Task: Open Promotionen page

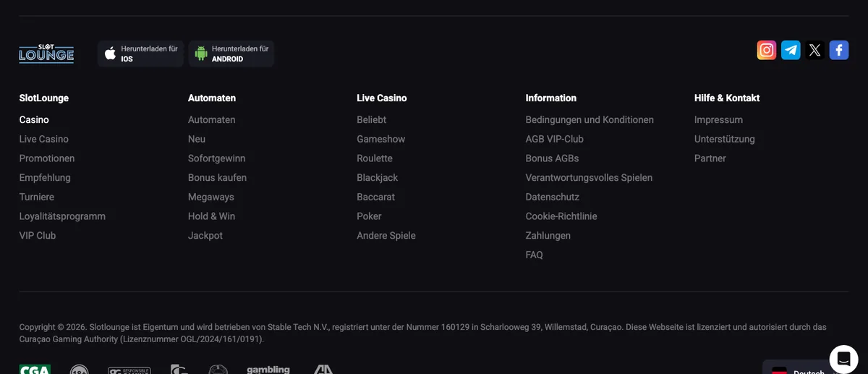Action: click(x=47, y=158)
